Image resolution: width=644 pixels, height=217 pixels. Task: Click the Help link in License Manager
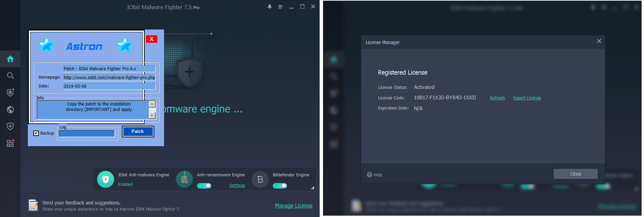click(x=378, y=175)
